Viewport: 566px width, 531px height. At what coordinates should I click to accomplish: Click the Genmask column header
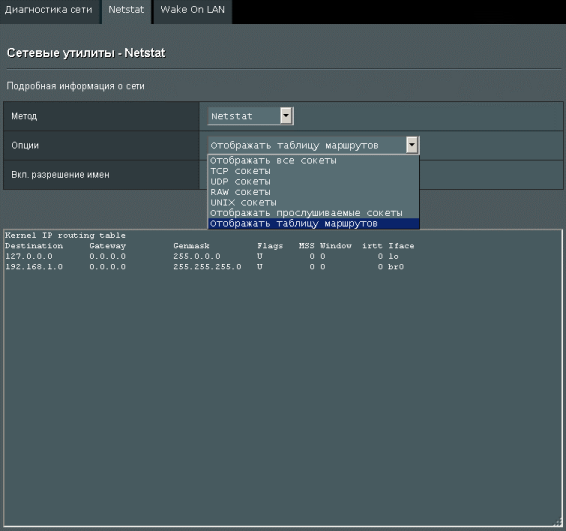191,246
